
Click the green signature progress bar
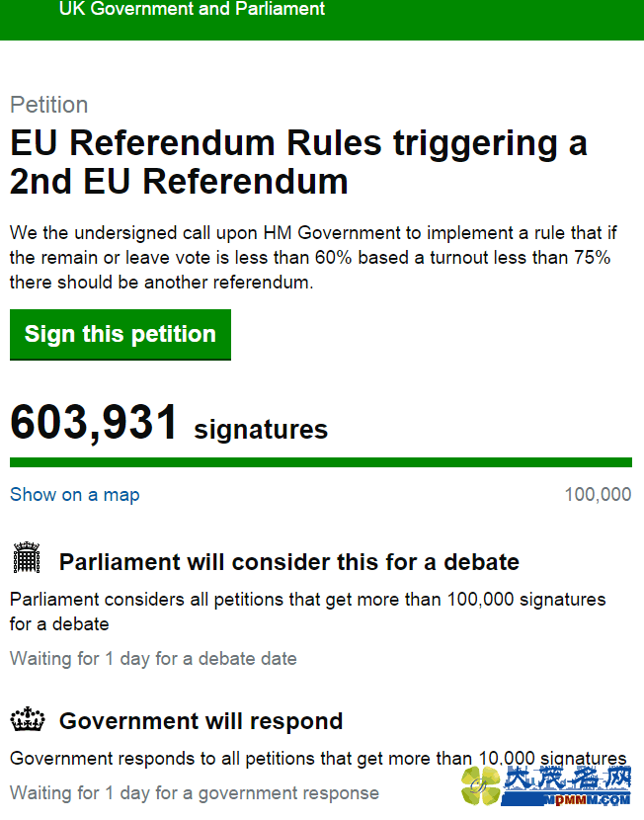tap(321, 462)
